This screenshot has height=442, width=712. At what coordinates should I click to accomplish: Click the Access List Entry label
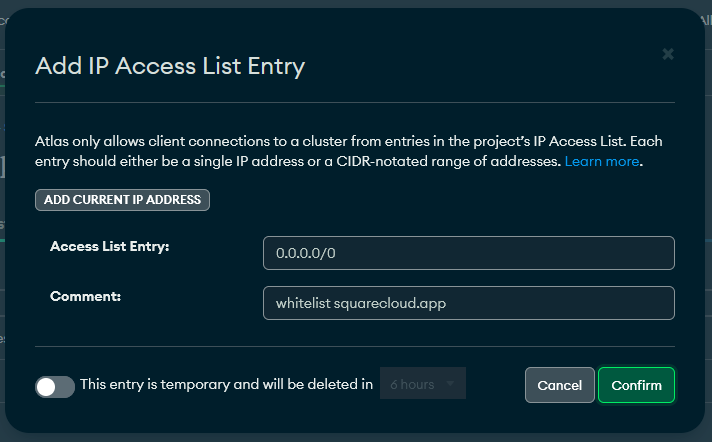pos(109,246)
